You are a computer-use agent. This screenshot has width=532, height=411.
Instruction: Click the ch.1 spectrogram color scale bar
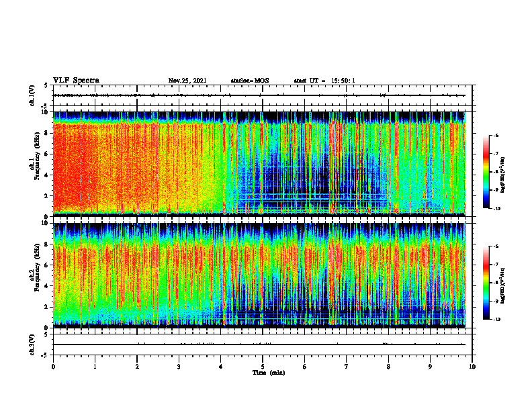[486, 172]
